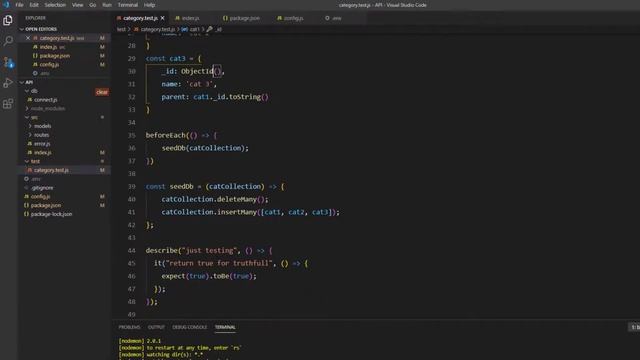Screen dimensions: 640x360
Task: Collapse the test folder
Action: [x=27, y=161]
